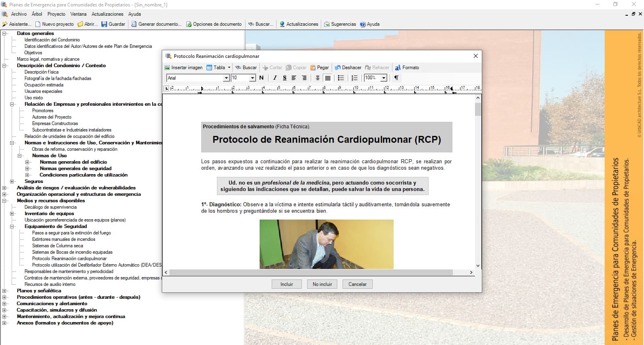
Task: Select Extintores manuales de incendios item
Action: [x=64, y=239]
